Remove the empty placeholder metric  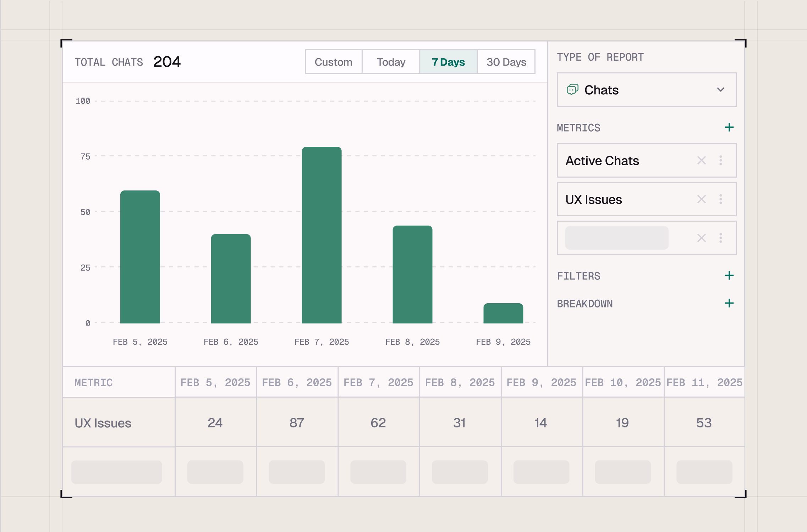[x=701, y=238]
